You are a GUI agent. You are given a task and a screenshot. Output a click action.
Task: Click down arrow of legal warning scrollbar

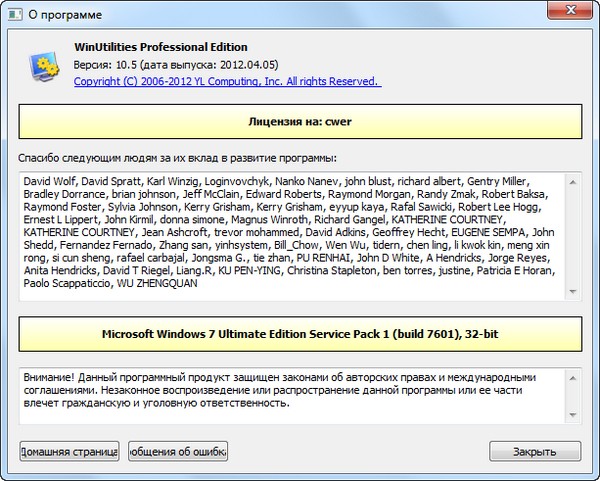pos(573,414)
